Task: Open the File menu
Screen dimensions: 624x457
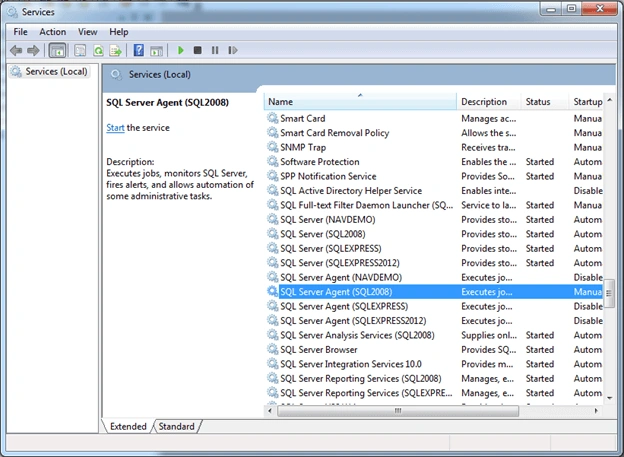Action: coord(20,32)
